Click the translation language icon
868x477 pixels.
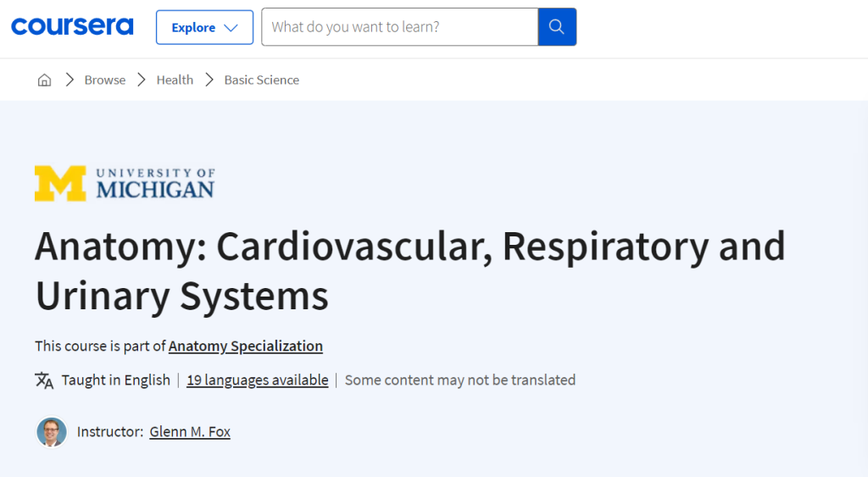(x=44, y=380)
